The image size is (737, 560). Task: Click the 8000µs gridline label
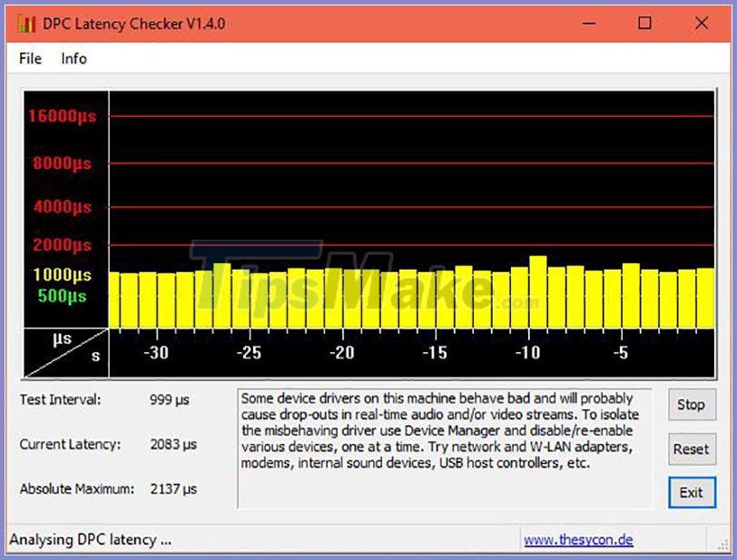64,163
